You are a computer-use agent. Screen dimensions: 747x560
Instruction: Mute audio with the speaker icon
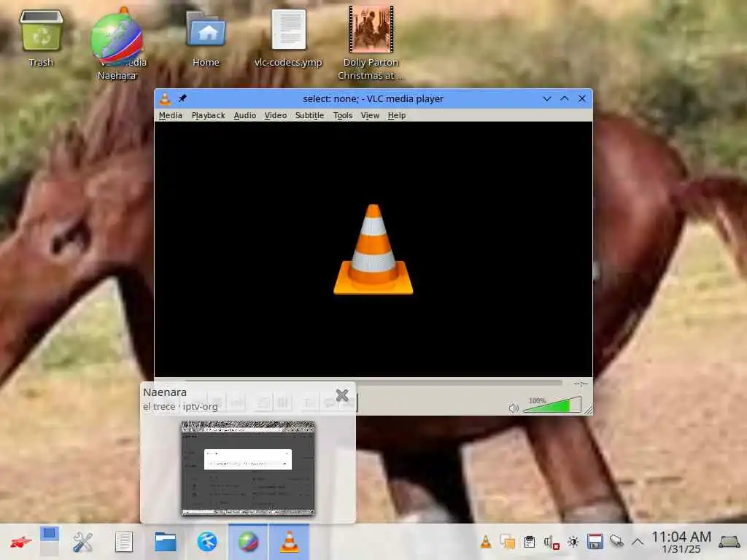click(x=513, y=408)
